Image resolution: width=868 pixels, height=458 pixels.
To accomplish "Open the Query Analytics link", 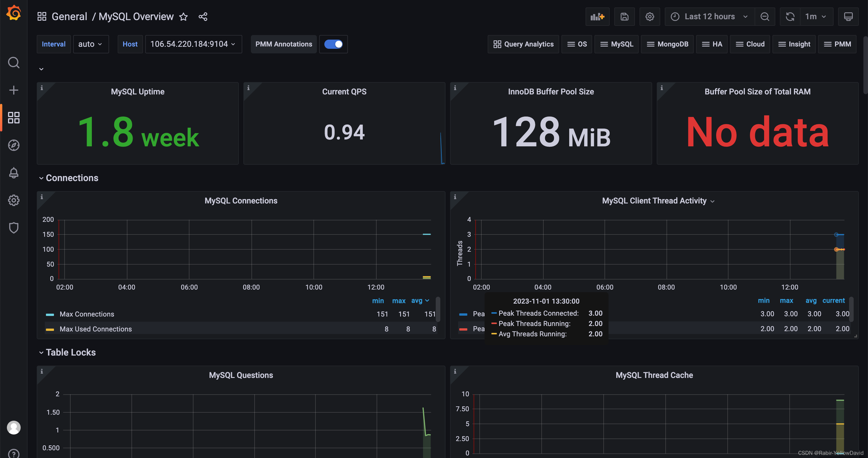I will click(523, 44).
